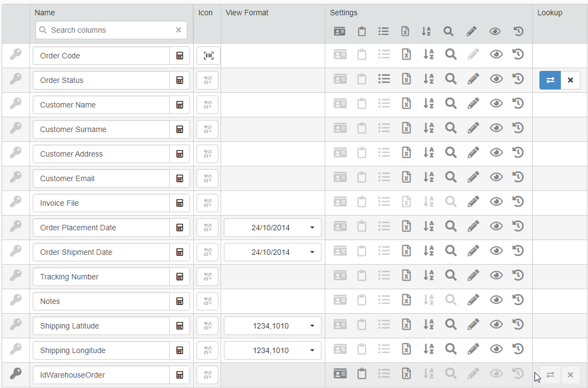Click the Excel export icon for Customer Surname
This screenshot has width=588, height=388.
(x=406, y=128)
